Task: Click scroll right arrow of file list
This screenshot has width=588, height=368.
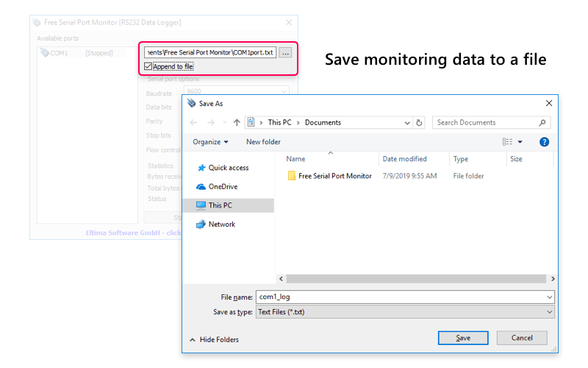Action: coord(553,279)
